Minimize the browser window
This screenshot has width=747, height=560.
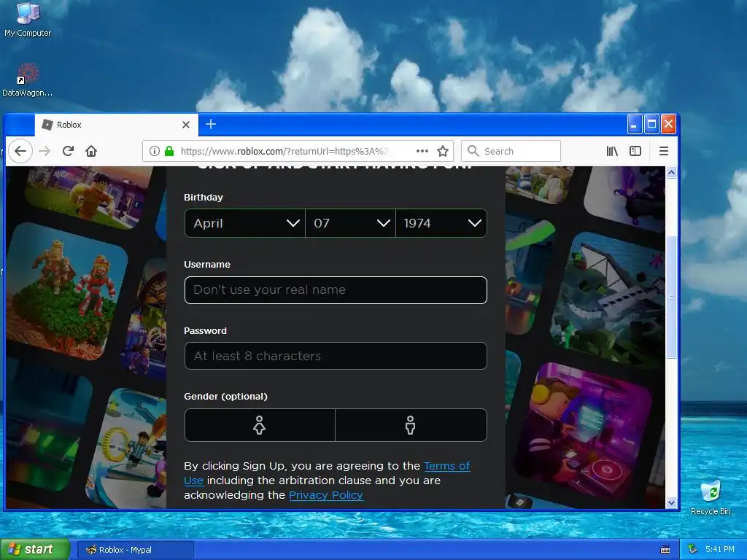pyautogui.click(x=634, y=125)
